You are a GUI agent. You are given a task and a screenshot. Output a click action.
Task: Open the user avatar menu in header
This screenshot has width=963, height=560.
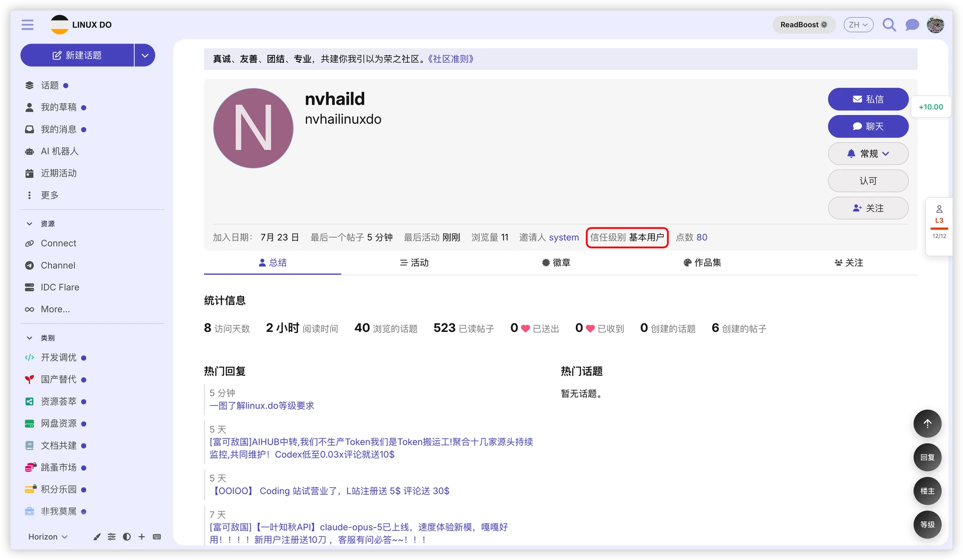tap(935, 25)
